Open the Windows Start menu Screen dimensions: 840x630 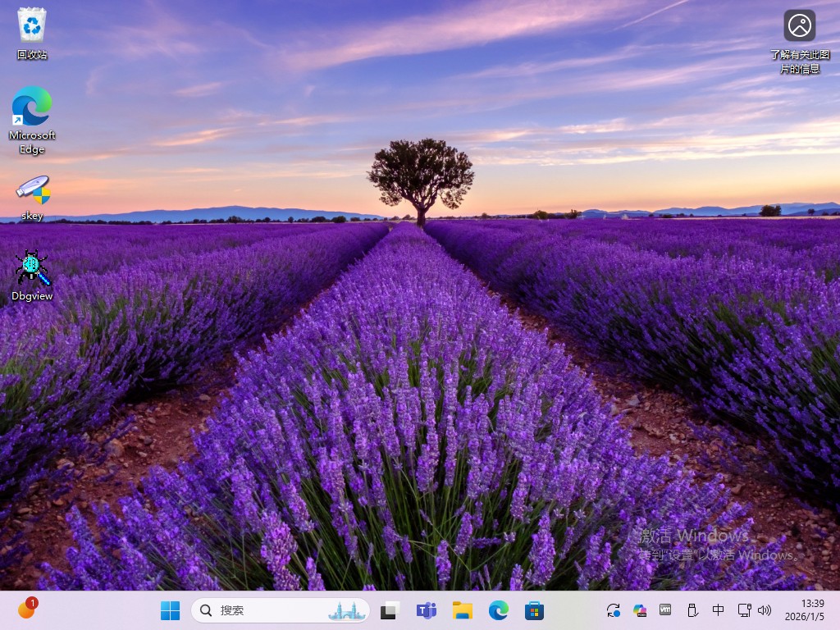[x=171, y=610]
